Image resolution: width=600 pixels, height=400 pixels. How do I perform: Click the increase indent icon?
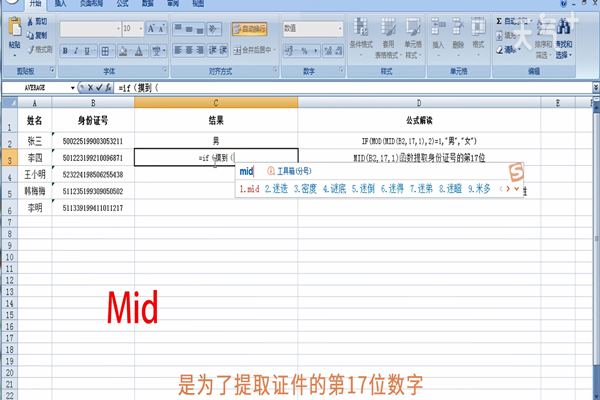223,50
